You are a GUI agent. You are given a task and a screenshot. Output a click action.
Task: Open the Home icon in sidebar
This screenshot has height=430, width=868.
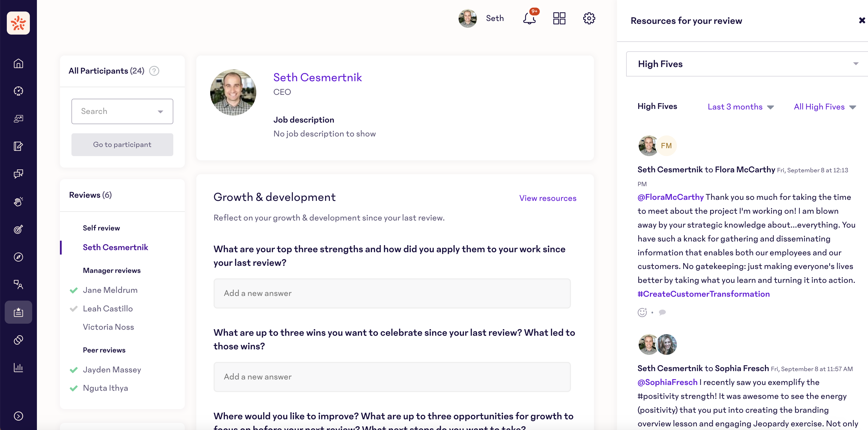[x=18, y=63]
